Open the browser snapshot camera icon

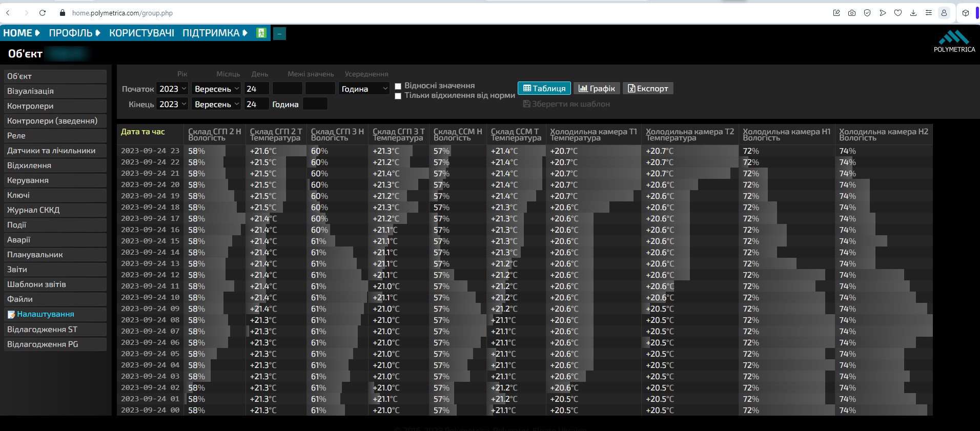point(852,13)
